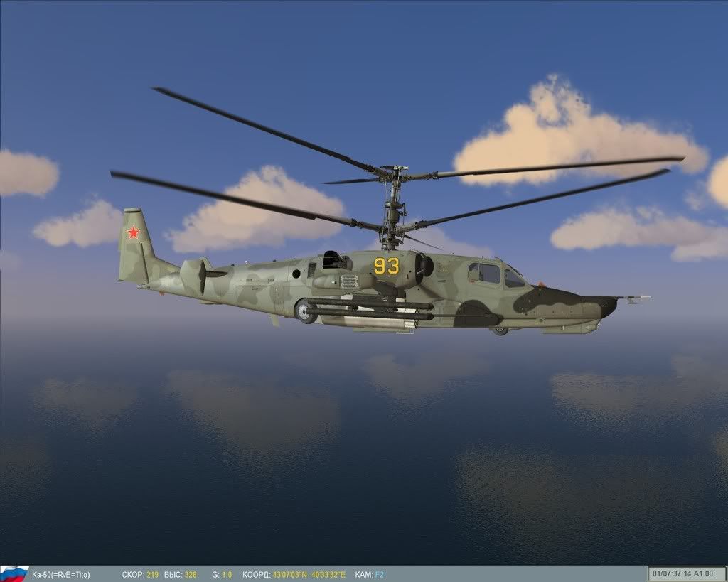Screen dimensions: 728x582
Task: Click the red star on the tail fin
Action: (x=133, y=232)
